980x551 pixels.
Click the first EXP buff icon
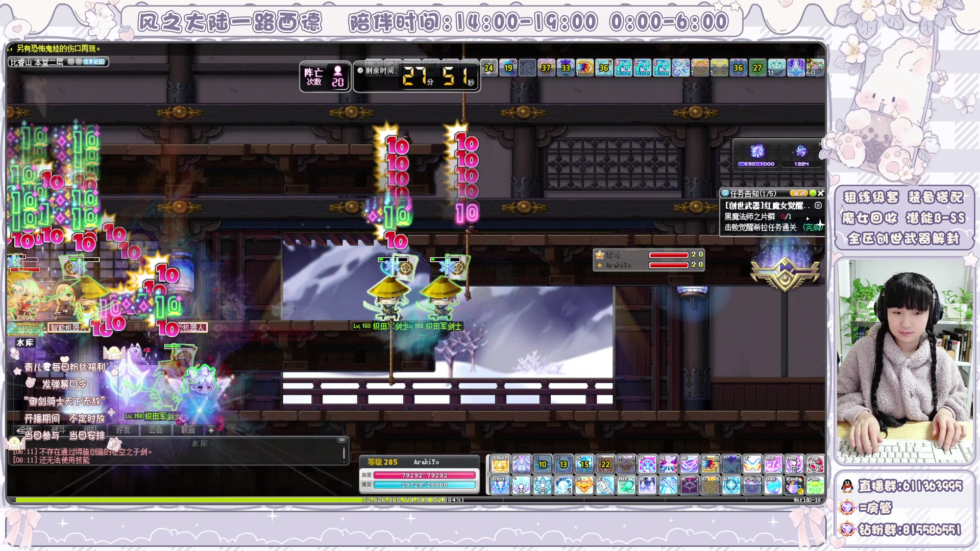coord(623,67)
